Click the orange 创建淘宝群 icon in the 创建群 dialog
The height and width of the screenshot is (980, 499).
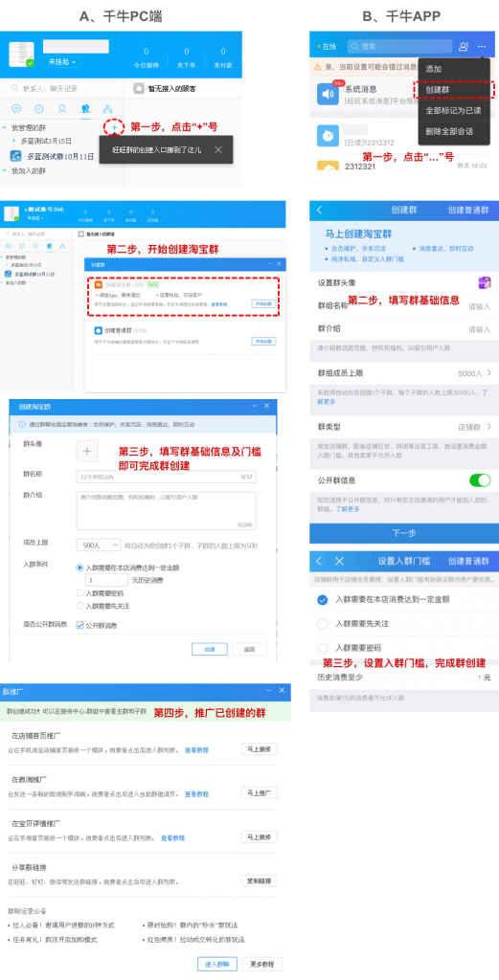pyautogui.click(x=99, y=284)
